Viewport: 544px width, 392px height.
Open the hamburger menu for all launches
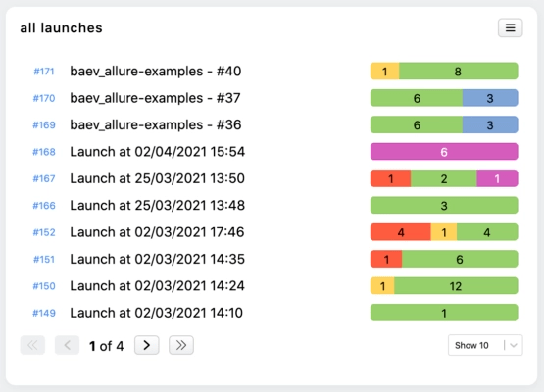(510, 27)
